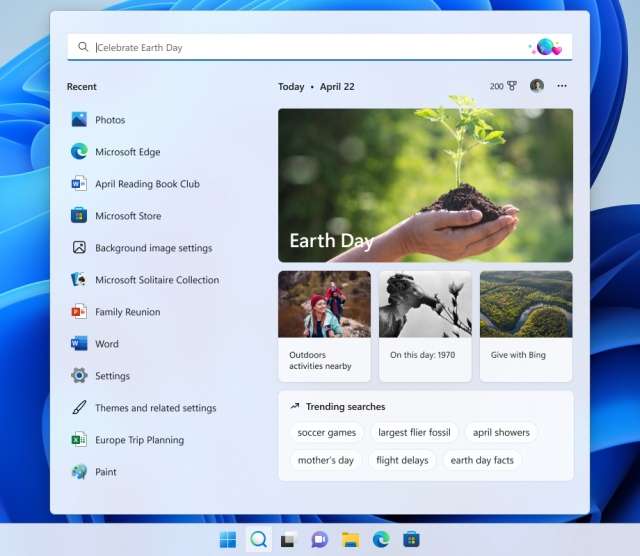This screenshot has width=640, height=556.
Task: Select the 'largest flier fossil' trending search
Action: (414, 432)
